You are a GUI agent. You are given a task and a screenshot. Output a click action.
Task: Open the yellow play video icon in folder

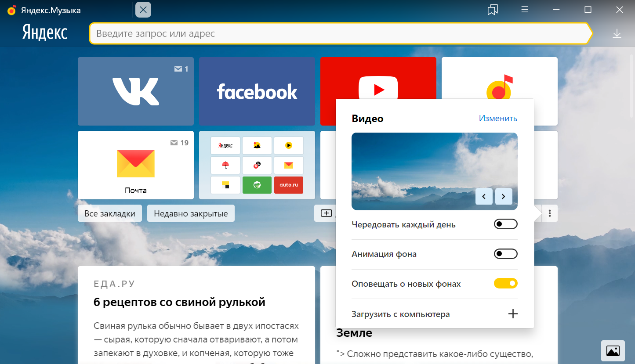(x=289, y=145)
